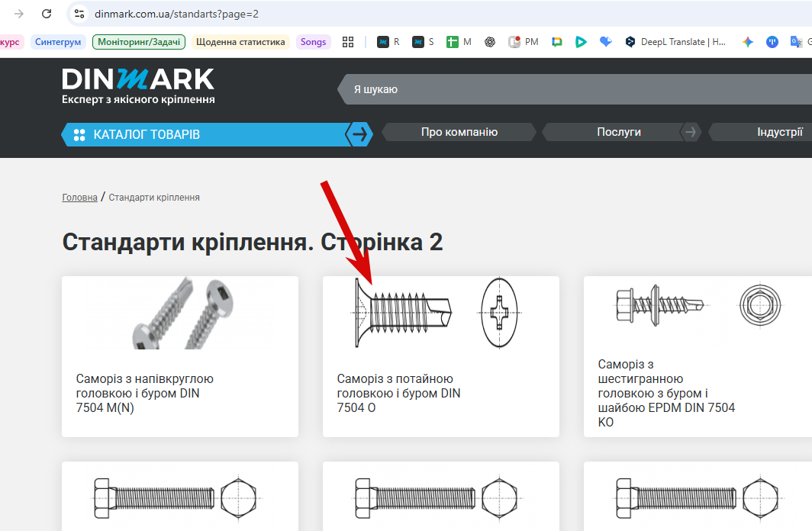Focus the 'Я шукаю' search field

click(575, 89)
